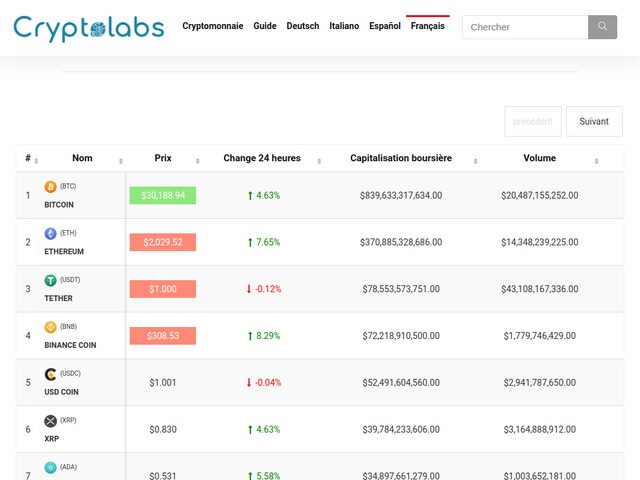Sort table by Volume column
Viewport: 640px width, 480px height.
point(539,158)
